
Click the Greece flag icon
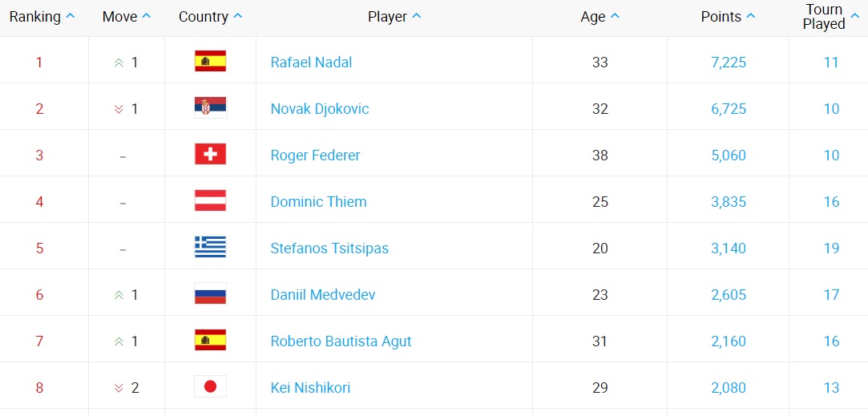tap(210, 248)
